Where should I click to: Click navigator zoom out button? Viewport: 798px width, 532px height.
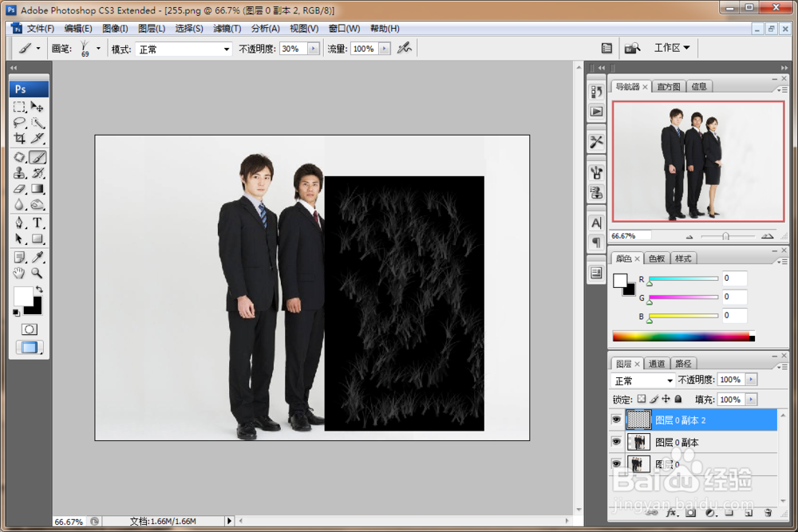click(689, 237)
